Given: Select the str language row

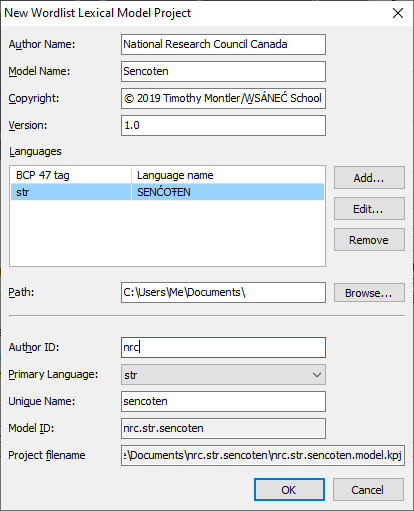Looking at the screenshot, I should [x=167, y=192].
